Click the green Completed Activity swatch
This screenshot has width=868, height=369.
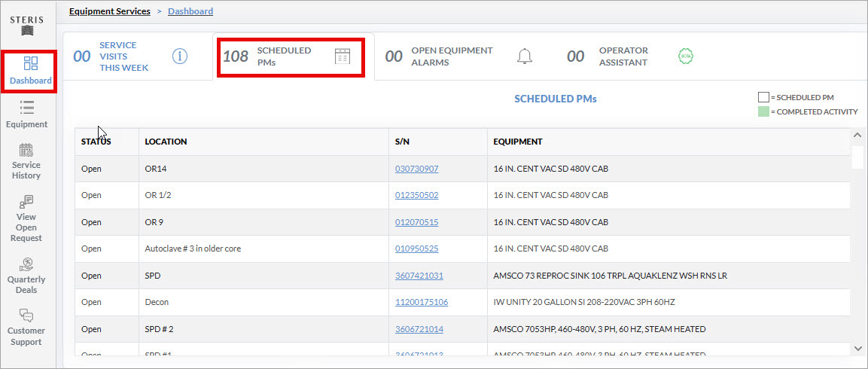click(763, 112)
